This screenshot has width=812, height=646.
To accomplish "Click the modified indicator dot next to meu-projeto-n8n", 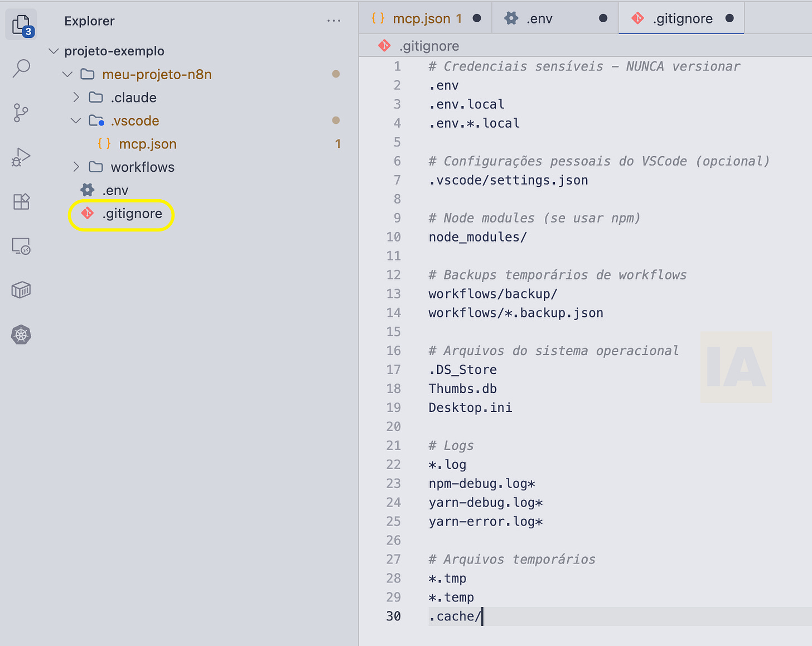I will 336,74.
